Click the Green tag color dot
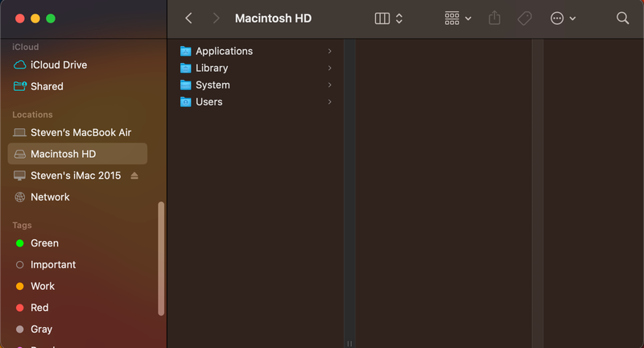The width and height of the screenshot is (644, 348). 20,243
